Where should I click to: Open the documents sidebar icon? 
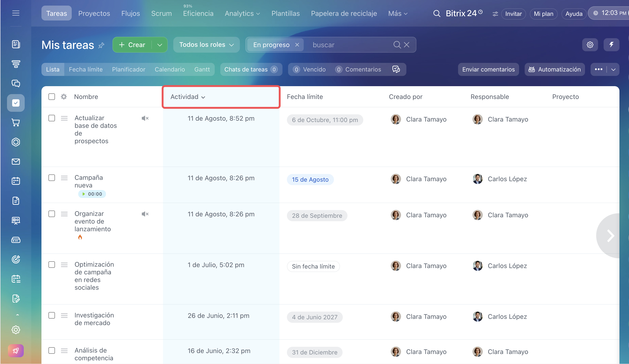pyautogui.click(x=16, y=201)
